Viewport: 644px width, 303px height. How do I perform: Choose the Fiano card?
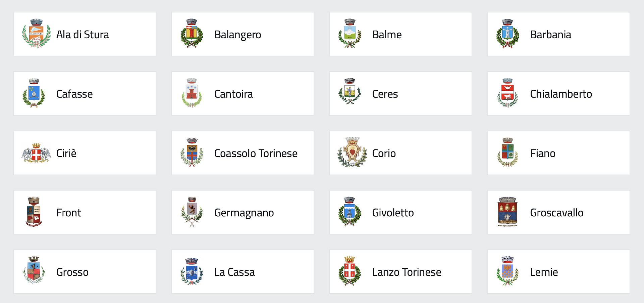pyautogui.click(x=558, y=153)
